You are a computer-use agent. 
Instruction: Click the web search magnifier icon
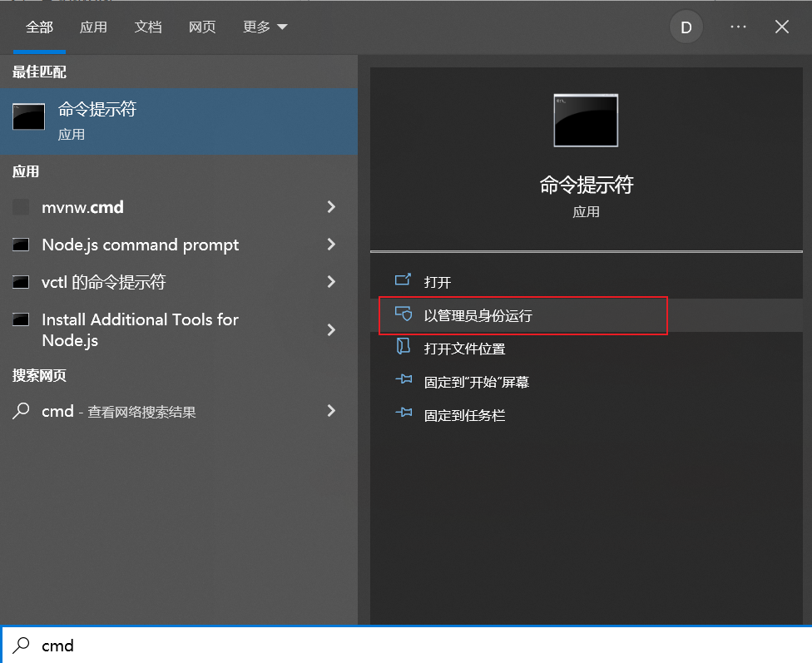[x=21, y=411]
